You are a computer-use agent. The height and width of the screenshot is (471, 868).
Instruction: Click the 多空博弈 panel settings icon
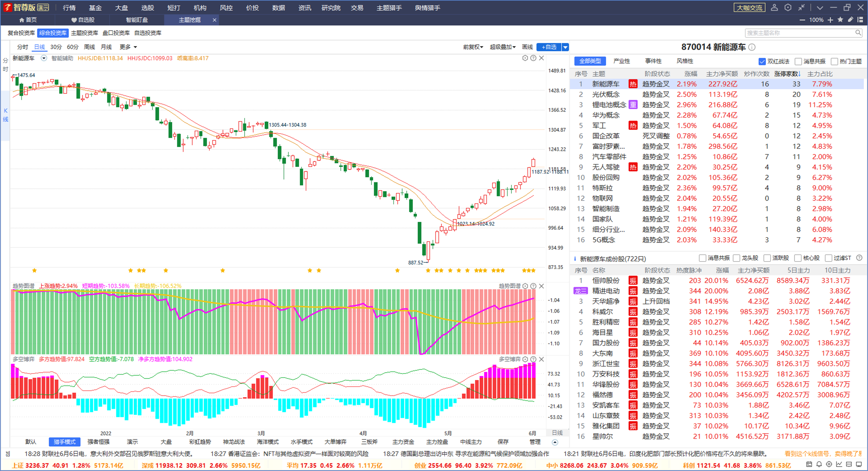coord(525,359)
